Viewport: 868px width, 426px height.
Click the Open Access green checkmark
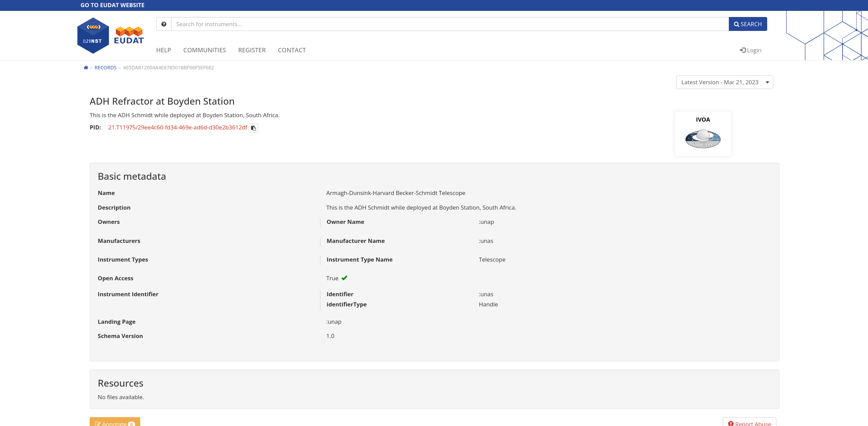(x=344, y=278)
